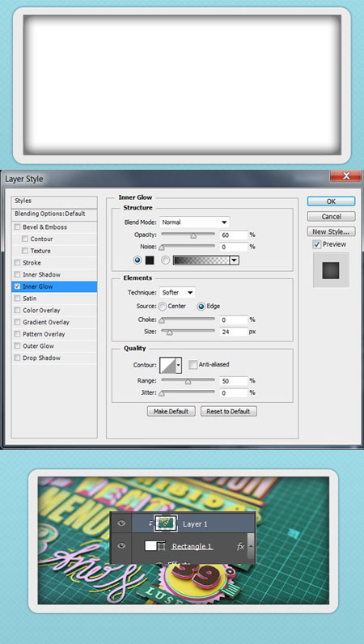Select the Center source radio button

click(x=163, y=307)
